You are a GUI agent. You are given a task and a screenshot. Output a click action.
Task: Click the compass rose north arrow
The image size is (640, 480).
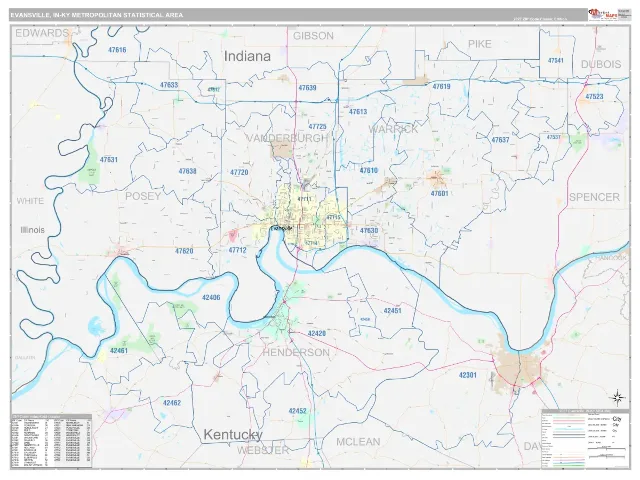coord(617,396)
